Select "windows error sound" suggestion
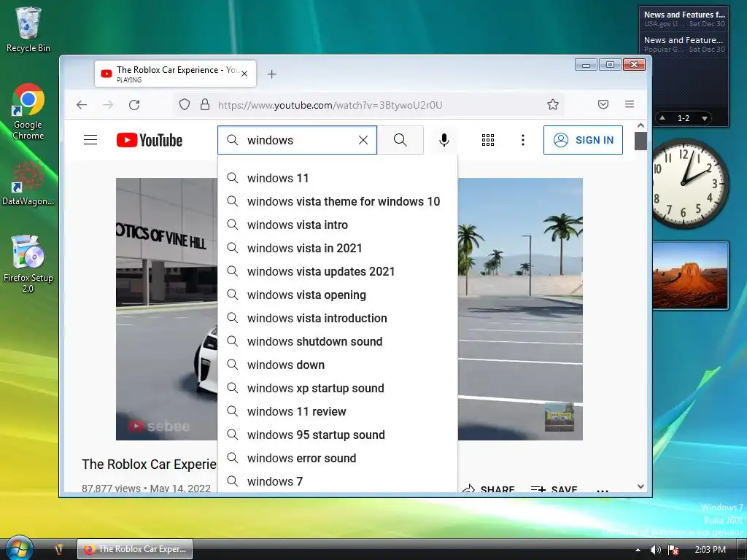Image resolution: width=747 pixels, height=560 pixels. pos(337,458)
